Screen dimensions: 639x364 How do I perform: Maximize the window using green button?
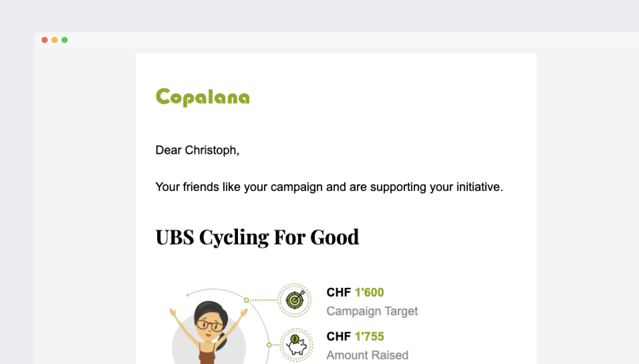point(65,40)
